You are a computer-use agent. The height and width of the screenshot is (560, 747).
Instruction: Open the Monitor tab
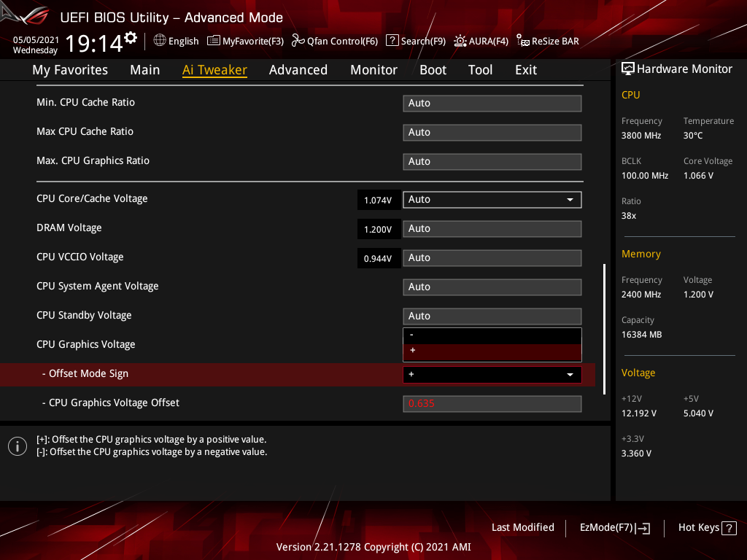(373, 70)
